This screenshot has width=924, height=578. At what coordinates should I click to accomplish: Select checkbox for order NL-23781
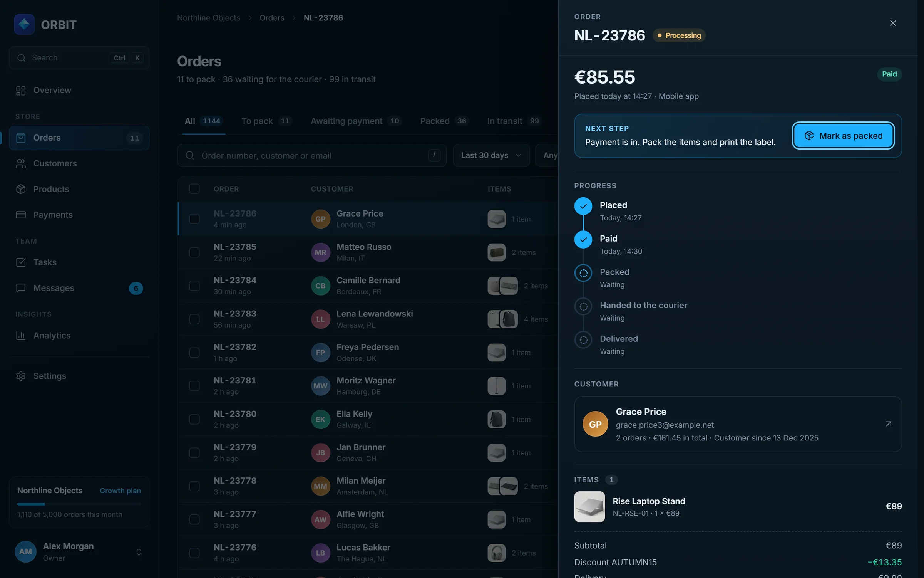194,386
